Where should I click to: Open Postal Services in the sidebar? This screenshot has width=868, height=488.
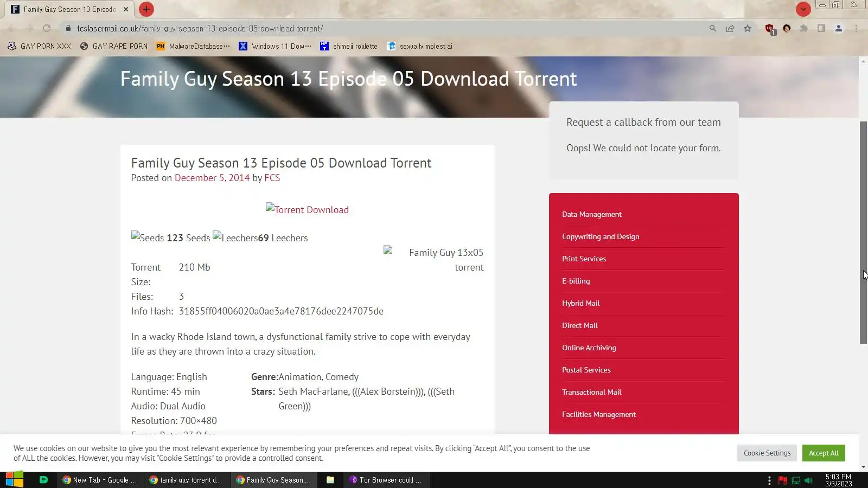(586, 370)
